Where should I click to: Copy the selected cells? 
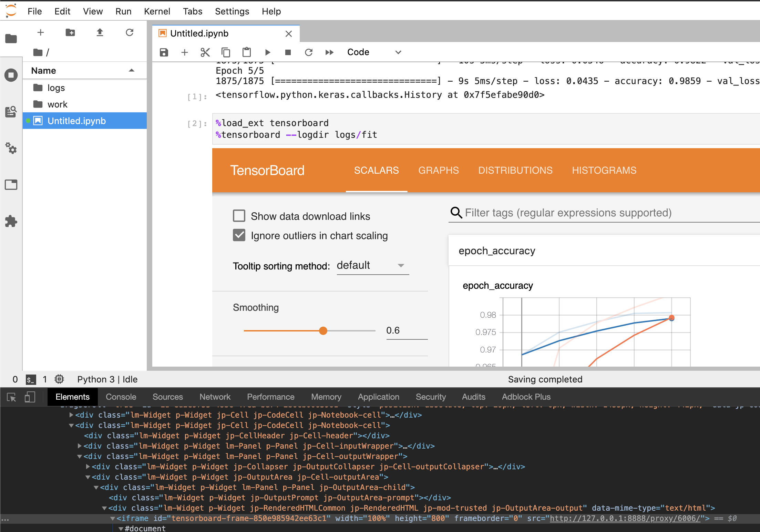(x=226, y=52)
